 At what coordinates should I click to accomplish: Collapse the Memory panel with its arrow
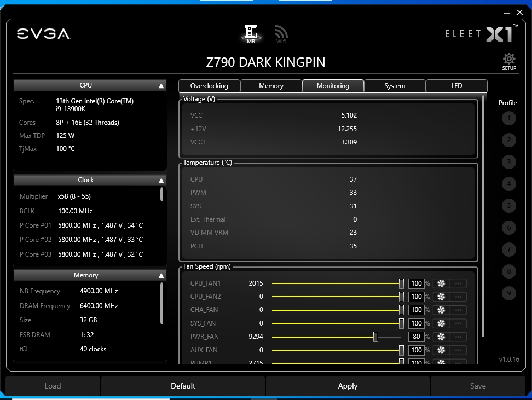[x=161, y=275]
